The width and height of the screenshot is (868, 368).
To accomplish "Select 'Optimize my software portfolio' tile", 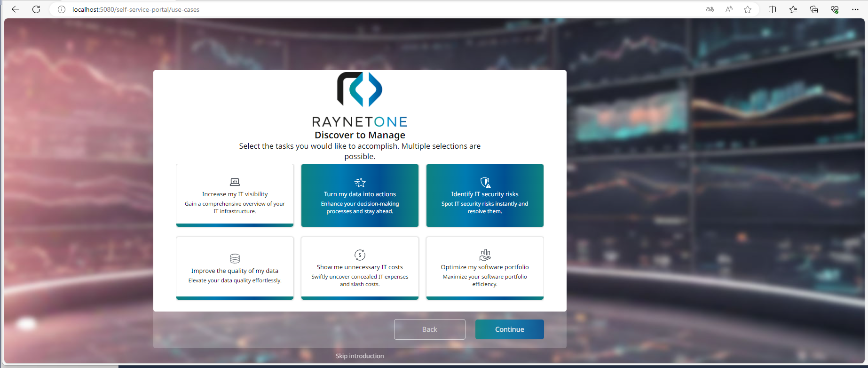I will (x=485, y=271).
